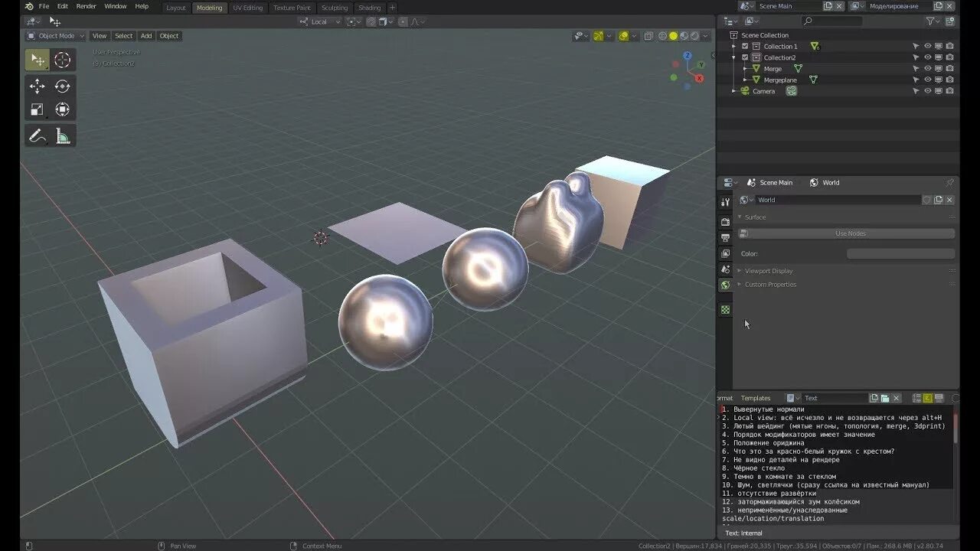Select the Transform tool

63,109
